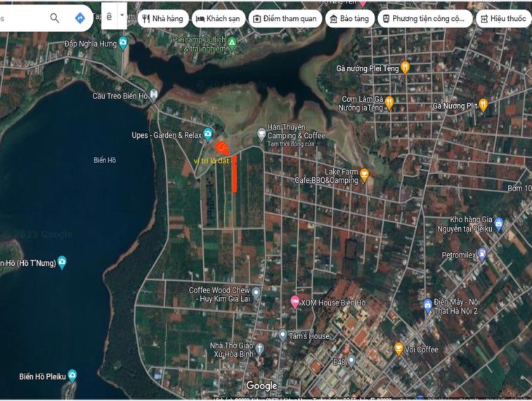Open Cơm Lam Gà Nướng iaTêng pin
The image size is (532, 401).
[x=389, y=103]
